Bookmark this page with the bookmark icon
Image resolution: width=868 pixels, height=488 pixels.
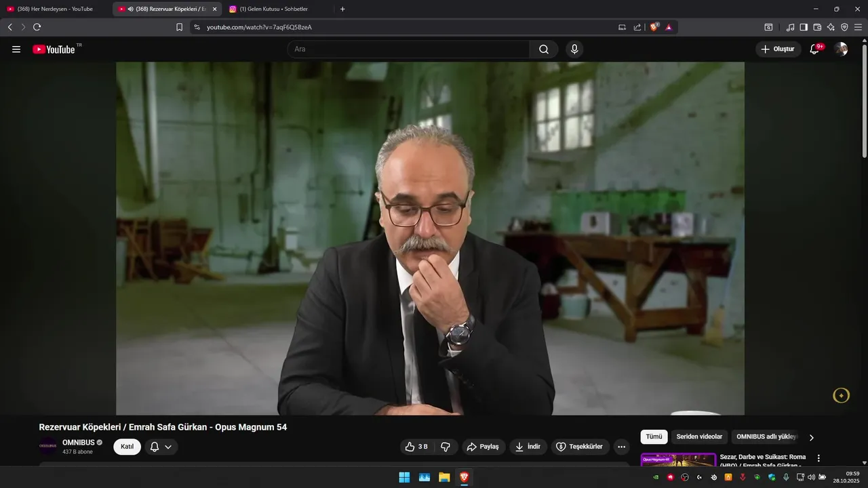click(x=180, y=27)
